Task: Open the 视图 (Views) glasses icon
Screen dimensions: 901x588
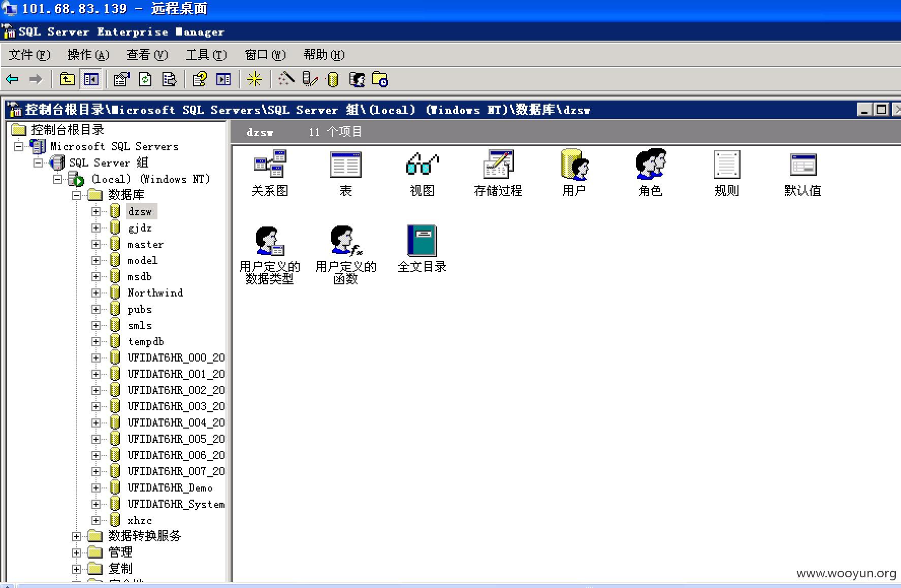Action: (x=422, y=164)
